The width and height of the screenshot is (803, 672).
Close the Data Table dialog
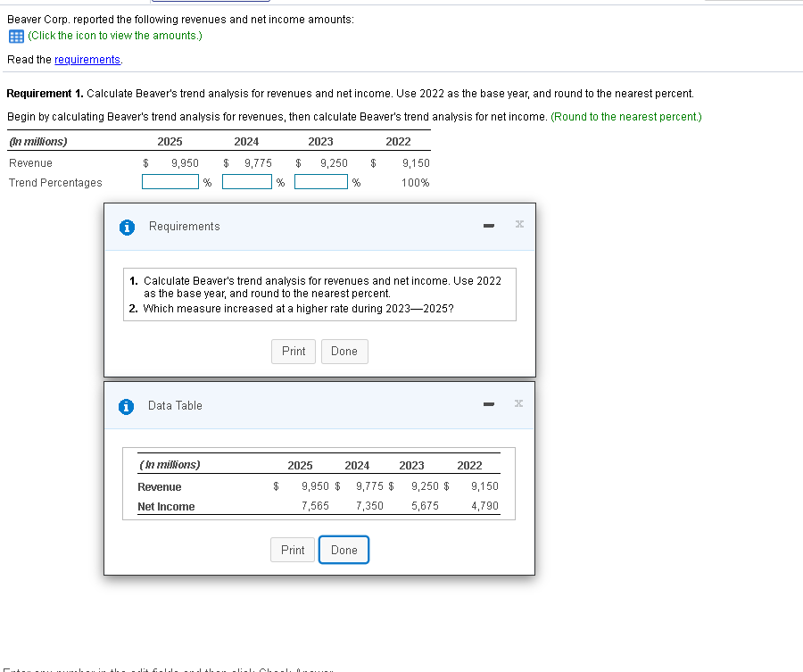pos(518,403)
